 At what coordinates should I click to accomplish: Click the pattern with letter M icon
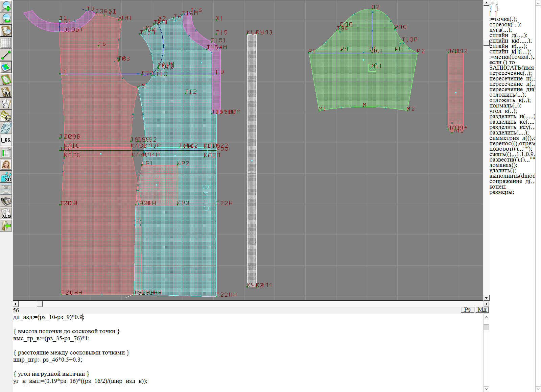tap(6, 92)
